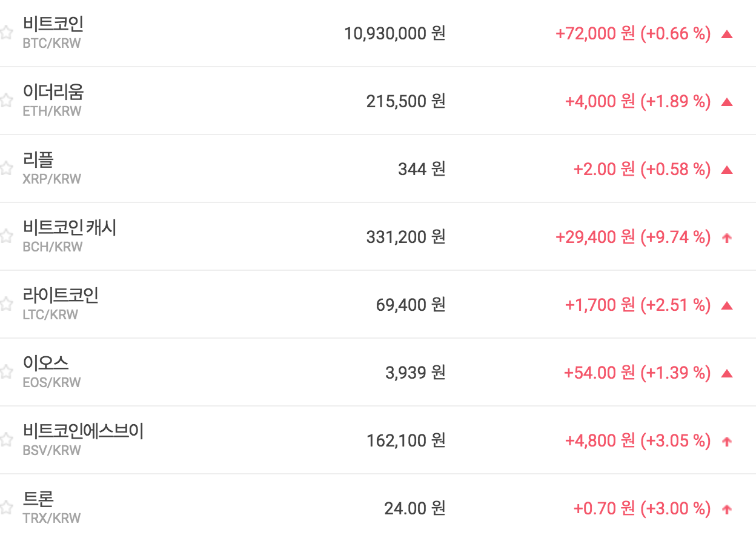Screen dimensions: 756x538
Task: Add 트론 TRX/KRW to favorites
Action: click(6, 508)
